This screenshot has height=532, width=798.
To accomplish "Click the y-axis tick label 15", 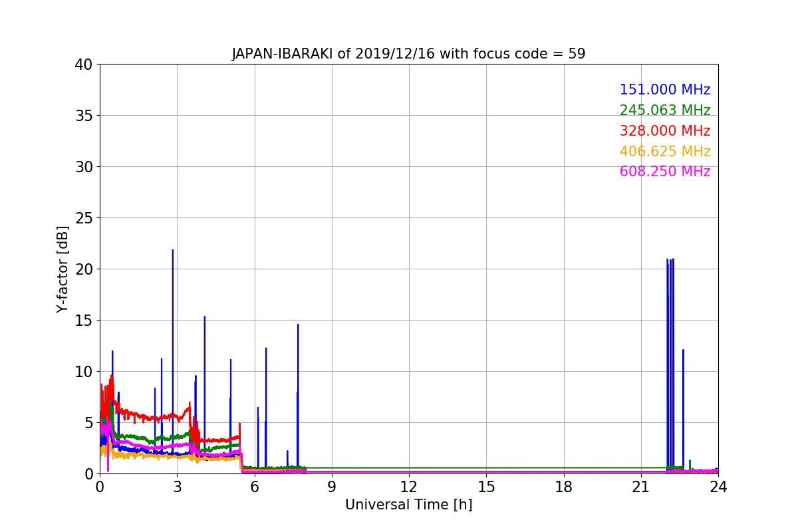I will click(x=84, y=321).
